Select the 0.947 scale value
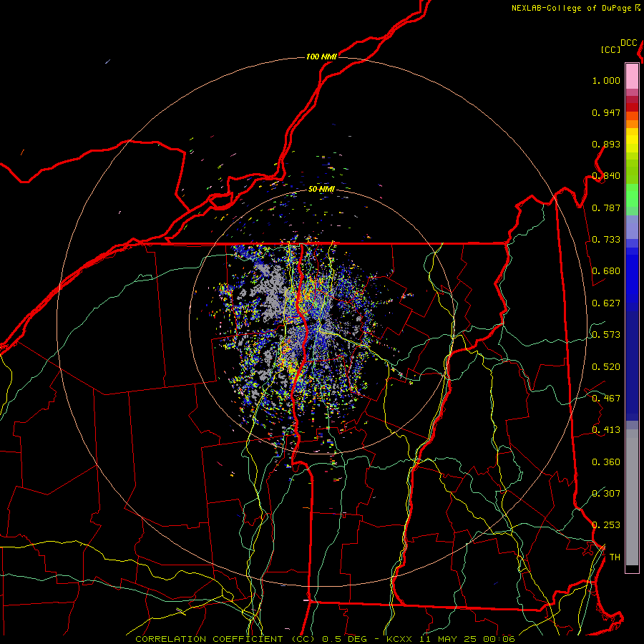The height and width of the screenshot is (644, 644). tap(606, 112)
